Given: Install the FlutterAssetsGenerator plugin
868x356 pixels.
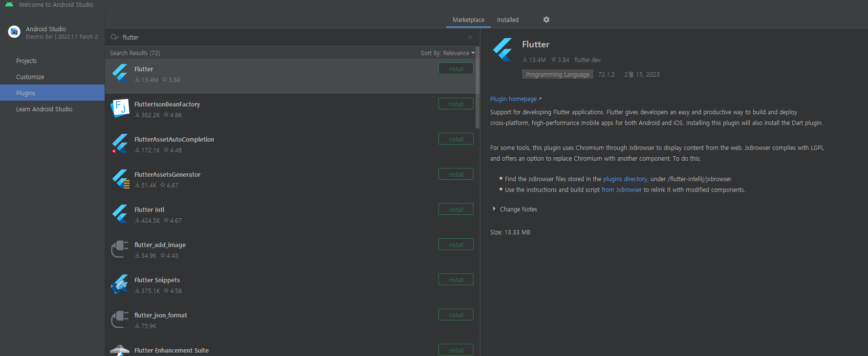Looking at the screenshot, I should pyautogui.click(x=456, y=174).
